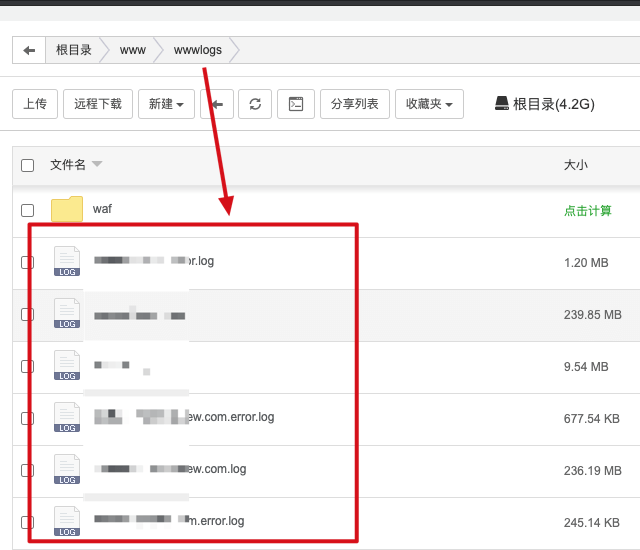640x550 pixels.
Task: Open the terminal icon button
Action: [296, 104]
